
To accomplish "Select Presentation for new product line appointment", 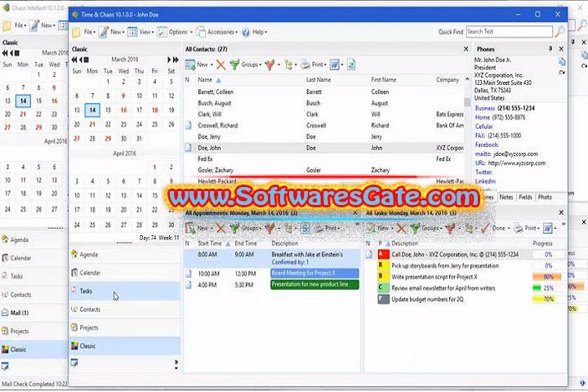I will point(314,285).
